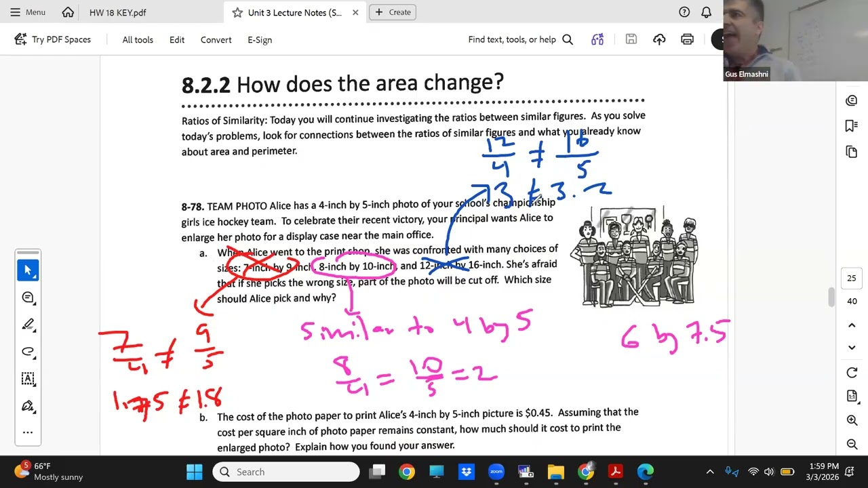868x488 pixels.
Task: Go to next page down arrow
Action: 852,348
